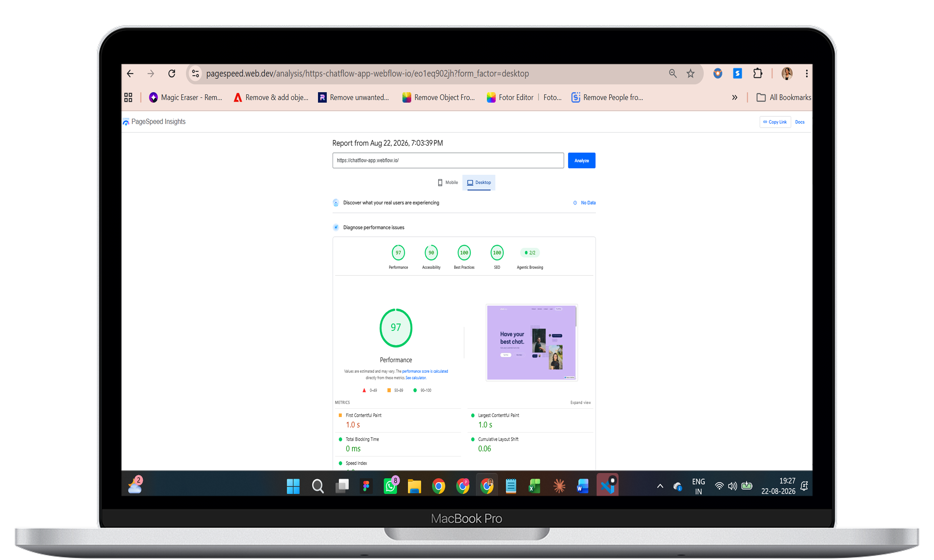Open the Docs link
This screenshot has height=560, width=934.
pyautogui.click(x=800, y=122)
